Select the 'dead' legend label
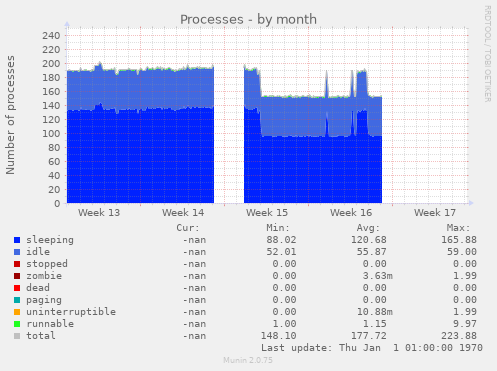The image size is (497, 371). [x=38, y=288]
